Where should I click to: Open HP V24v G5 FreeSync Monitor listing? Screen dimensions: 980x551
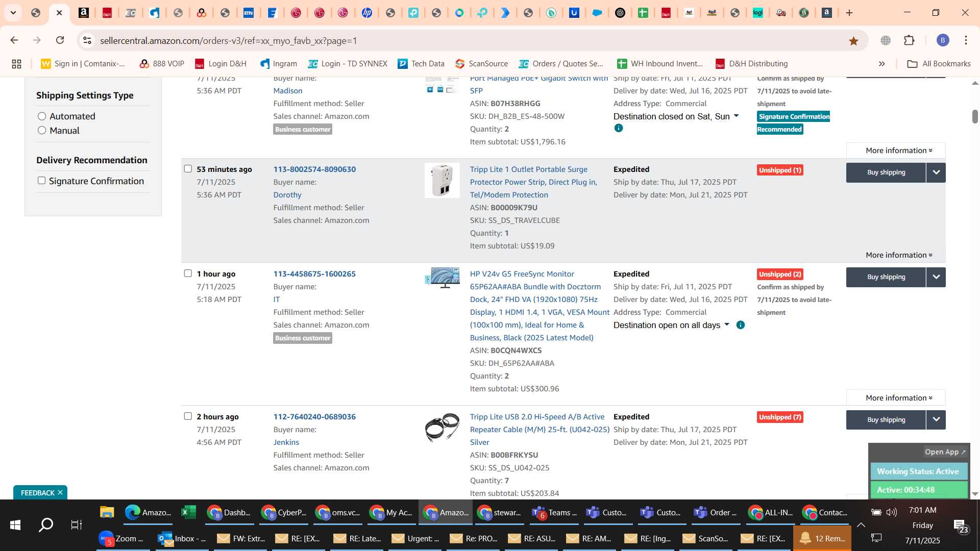[539, 306]
